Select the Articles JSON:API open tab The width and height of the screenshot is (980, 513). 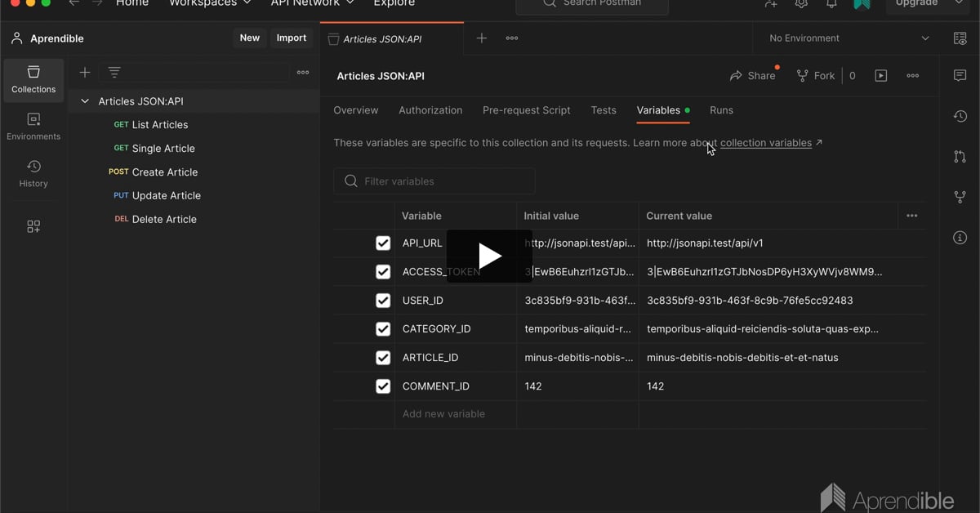click(x=392, y=38)
